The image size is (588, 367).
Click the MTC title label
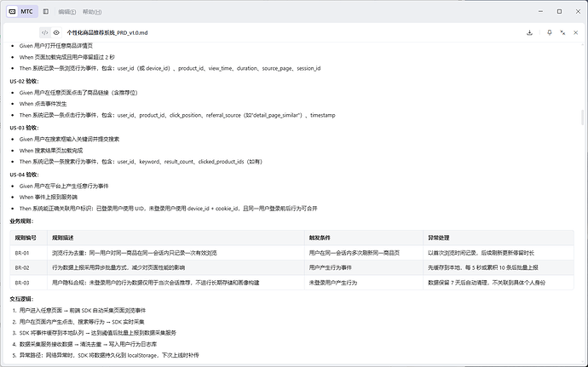[26, 12]
